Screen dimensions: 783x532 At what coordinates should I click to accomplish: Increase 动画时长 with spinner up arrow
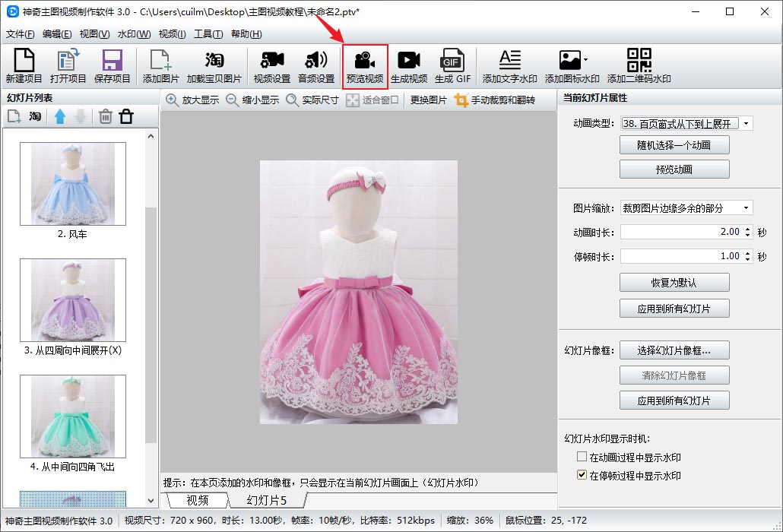click(x=748, y=228)
